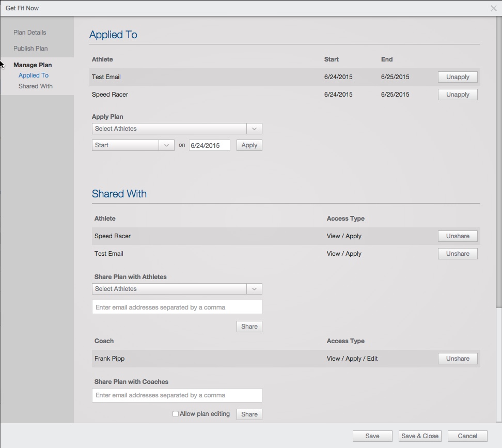The height and width of the screenshot is (448, 502).
Task: Click the Applied To section heading
Action: pyautogui.click(x=113, y=35)
